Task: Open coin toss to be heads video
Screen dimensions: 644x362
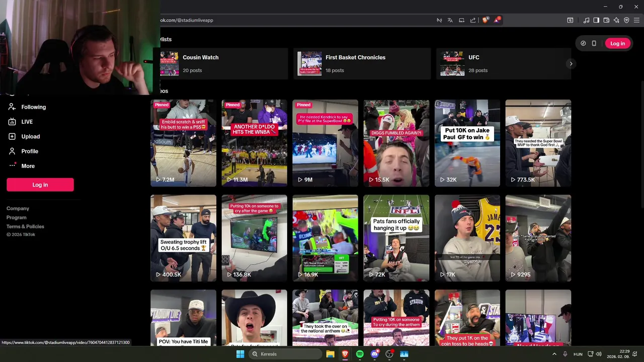Action: coord(467,318)
